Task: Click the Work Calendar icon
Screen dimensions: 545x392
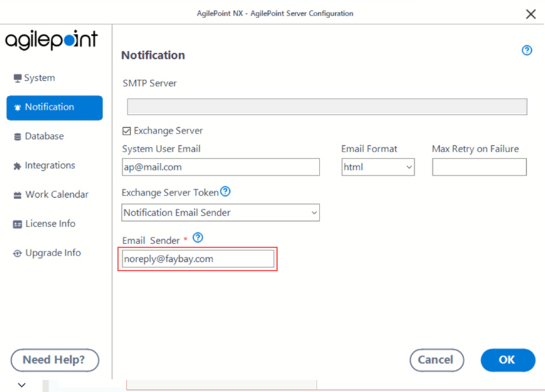Action: [x=18, y=195]
